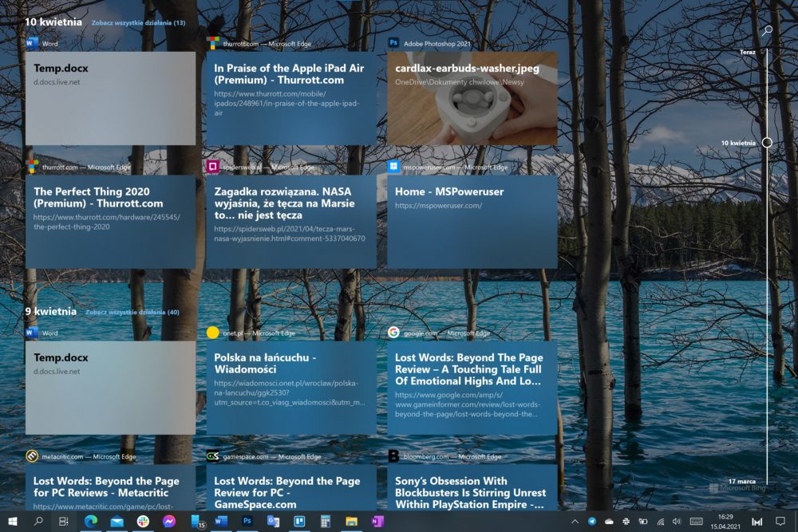The image size is (798, 532).
Task: Open Slack from the pinned taskbar apps
Action: (x=143, y=522)
